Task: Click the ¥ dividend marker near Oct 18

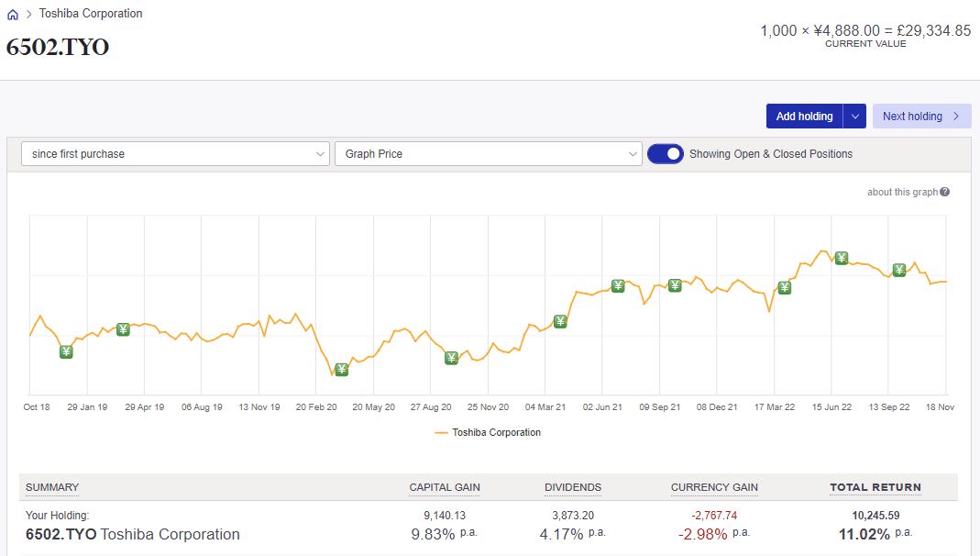Action: pyautogui.click(x=64, y=351)
